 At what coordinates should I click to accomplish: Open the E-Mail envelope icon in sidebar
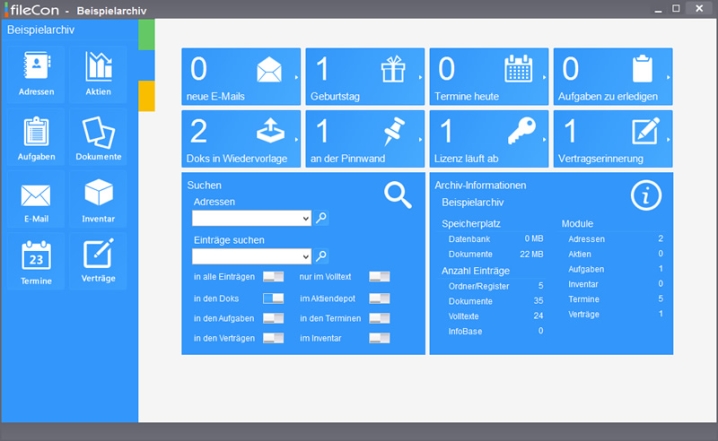[x=36, y=200]
